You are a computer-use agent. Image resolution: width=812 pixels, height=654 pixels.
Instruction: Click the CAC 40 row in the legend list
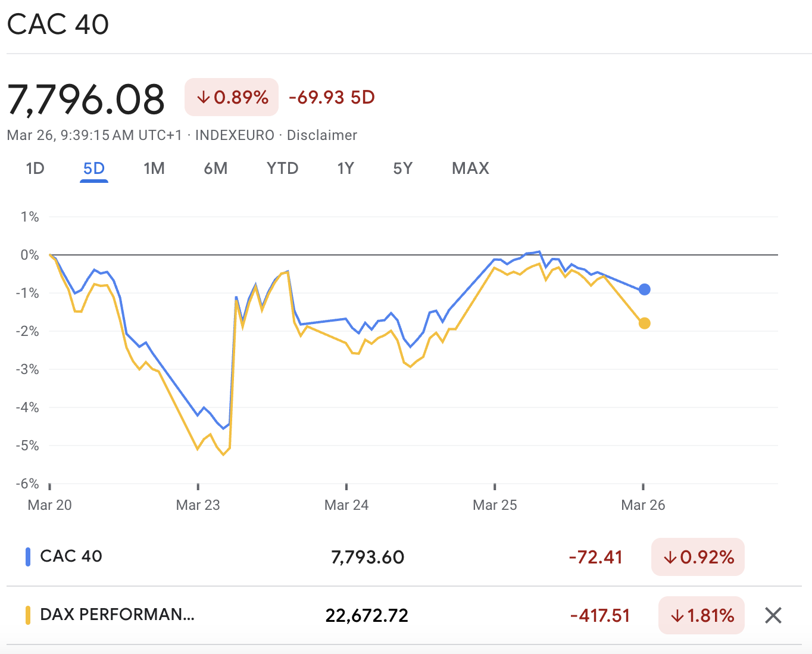[71, 556]
